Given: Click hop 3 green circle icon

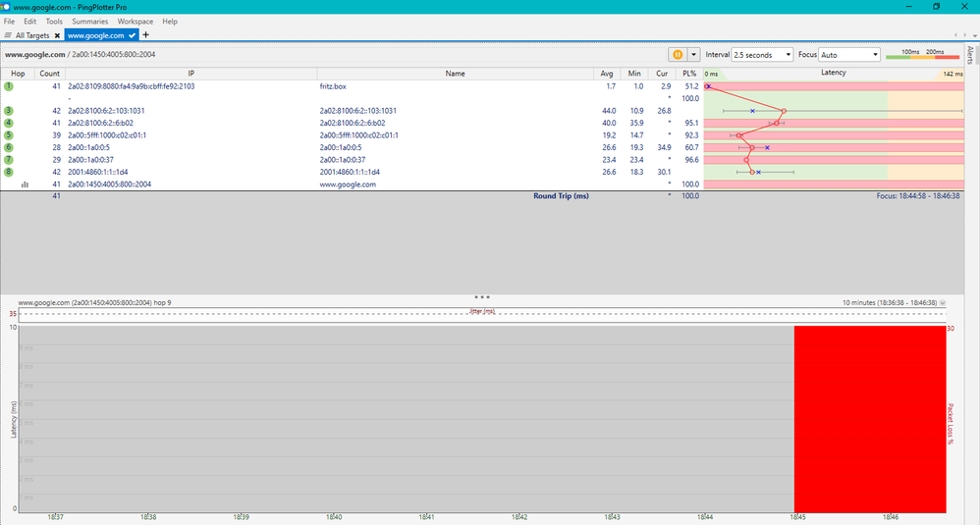Looking at the screenshot, I should point(8,111).
